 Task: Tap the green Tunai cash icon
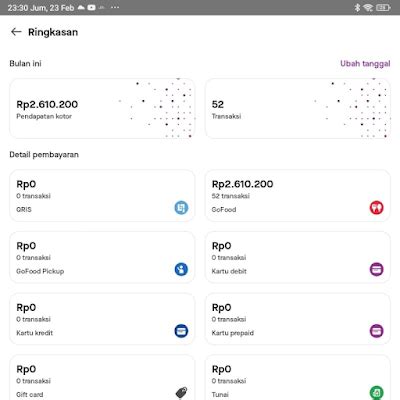tap(376, 393)
